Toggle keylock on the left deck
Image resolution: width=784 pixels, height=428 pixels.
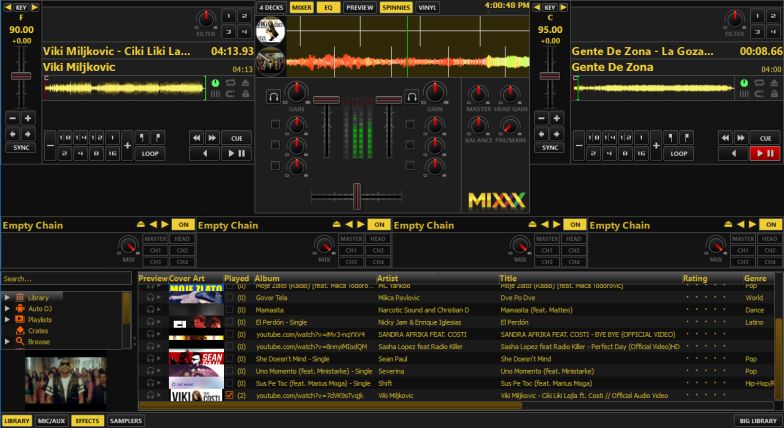(246, 94)
